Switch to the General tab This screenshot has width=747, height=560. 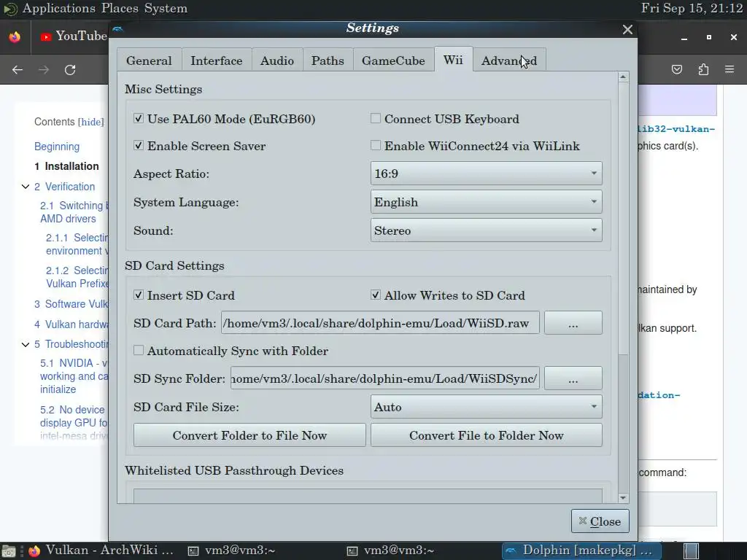(x=149, y=61)
